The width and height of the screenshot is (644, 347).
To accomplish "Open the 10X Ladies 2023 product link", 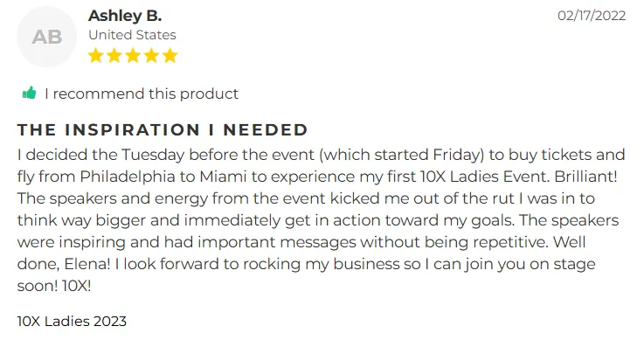I will 72,321.
